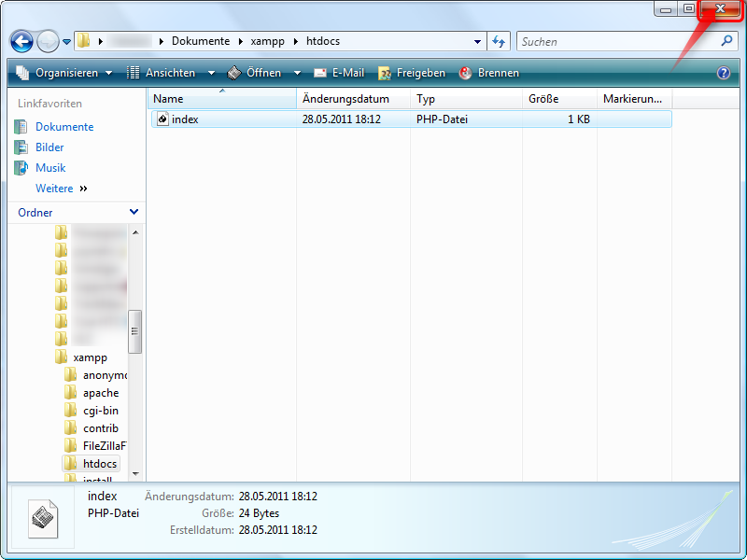Open the address bar history dropdown
This screenshot has height=560, width=747.
477,41
